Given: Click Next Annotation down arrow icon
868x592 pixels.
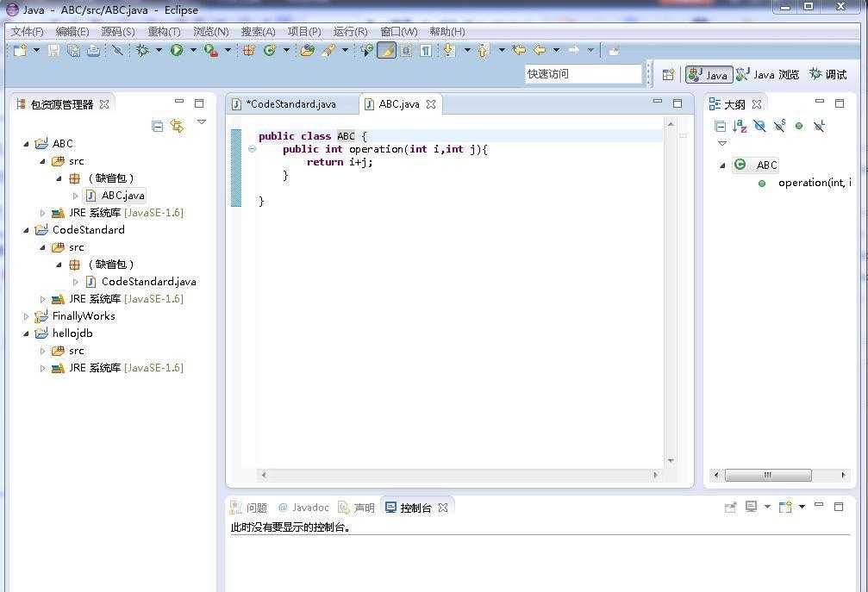Looking at the screenshot, I should (449, 50).
